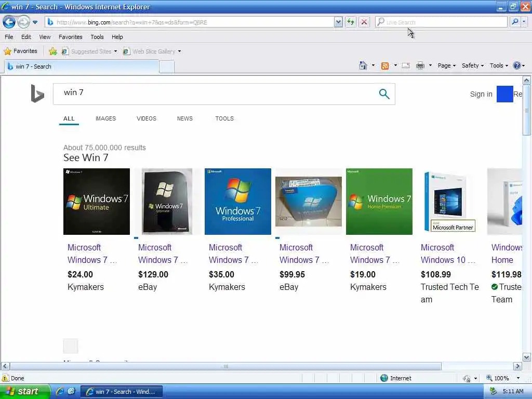Open the $24.00 Kymakers Windows 7 link
532x399 pixels.
pyautogui.click(x=92, y=254)
